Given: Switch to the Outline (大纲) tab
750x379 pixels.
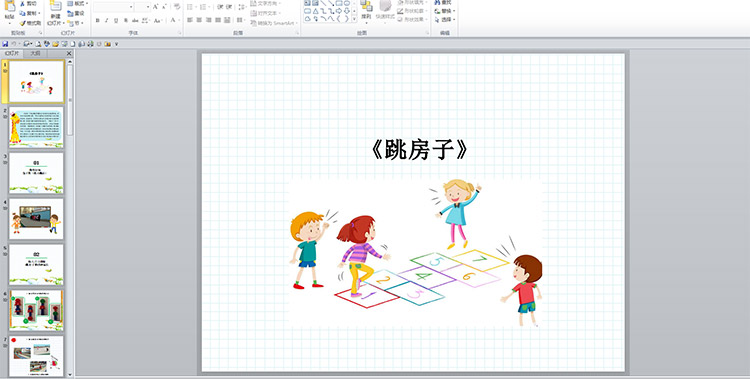Looking at the screenshot, I should click(35, 54).
